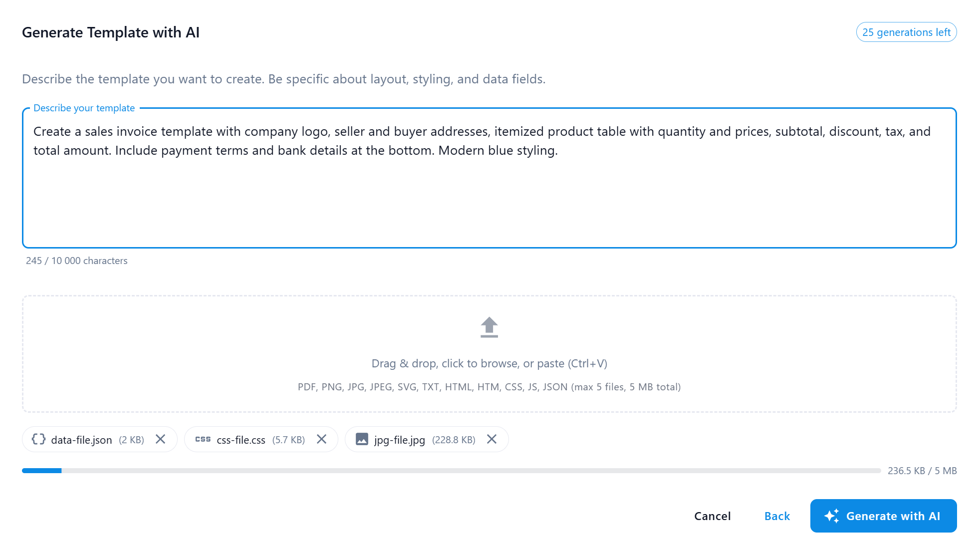
Task: Click the Generate with AI button
Action: tap(883, 516)
